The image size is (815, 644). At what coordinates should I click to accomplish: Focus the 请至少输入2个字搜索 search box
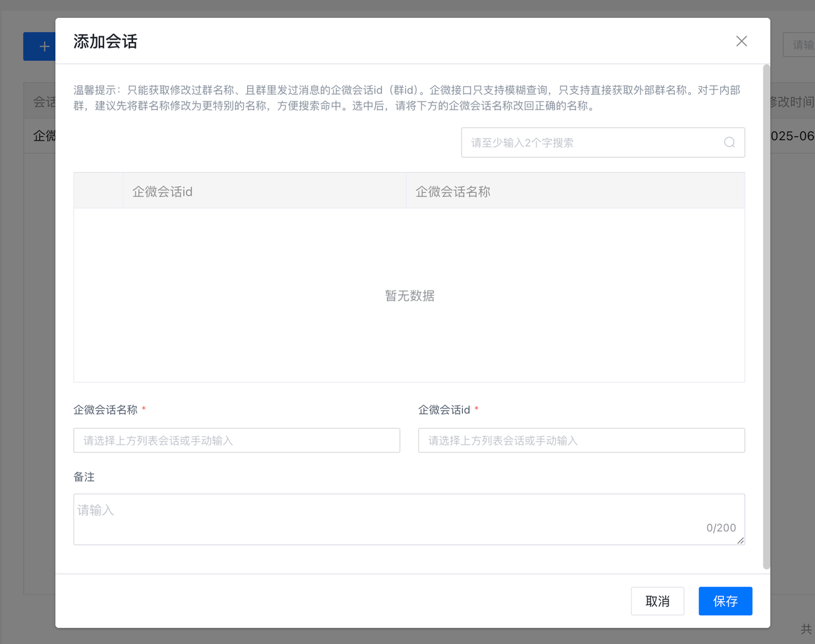click(592, 143)
